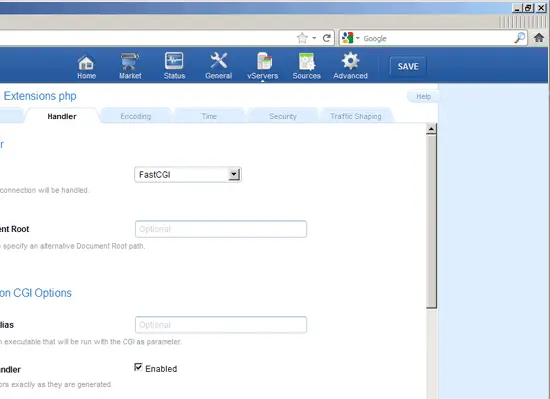Open the Home section icon
The width and height of the screenshot is (550, 399).
click(x=86, y=62)
